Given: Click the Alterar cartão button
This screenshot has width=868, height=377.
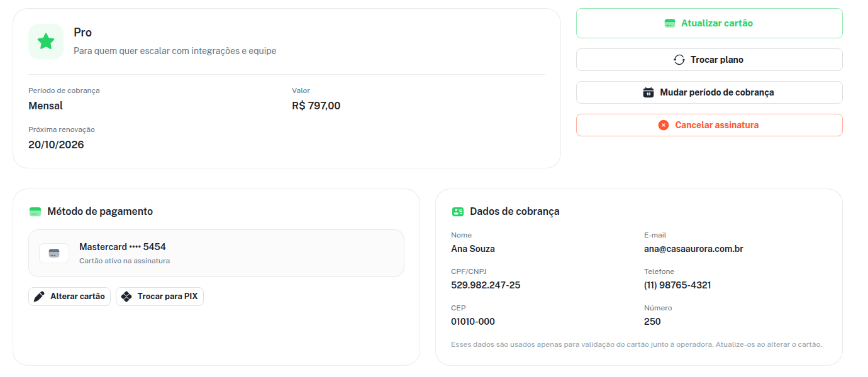Looking at the screenshot, I should tap(69, 297).
